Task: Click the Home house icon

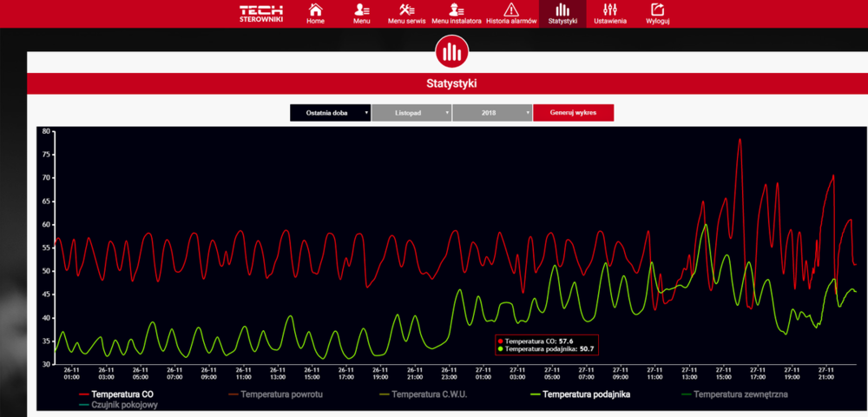Action: point(315,10)
